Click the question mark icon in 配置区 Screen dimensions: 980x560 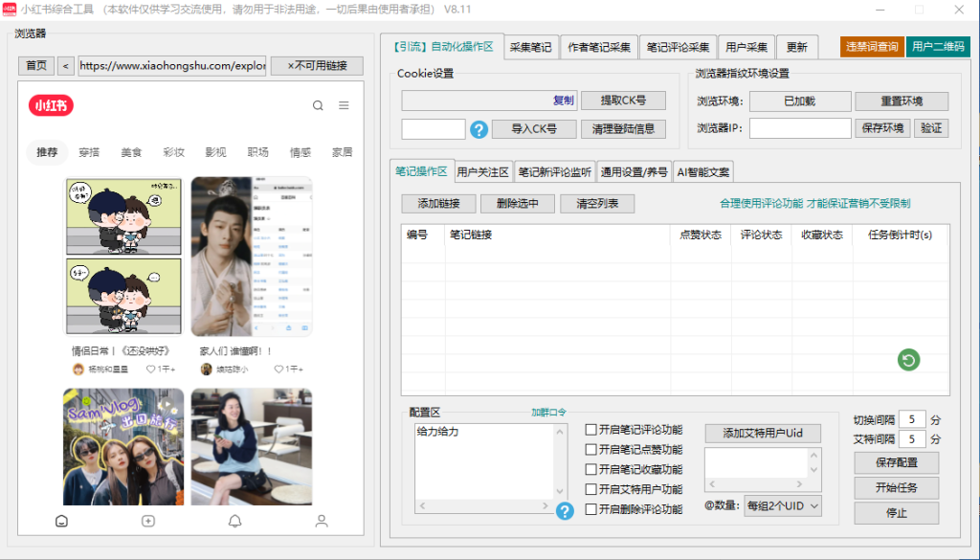click(x=565, y=512)
